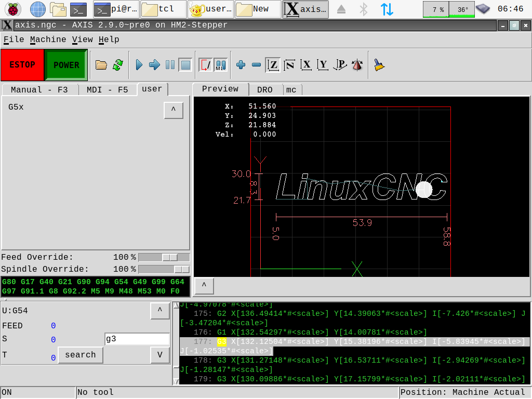
Task: Select the perspective P view
Action: point(340,65)
